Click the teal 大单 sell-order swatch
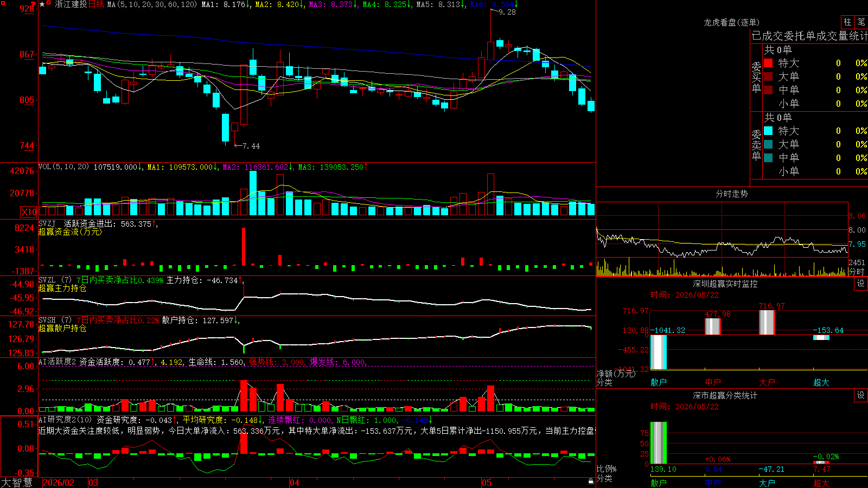The width and height of the screenshot is (868, 488). pyautogui.click(x=768, y=144)
